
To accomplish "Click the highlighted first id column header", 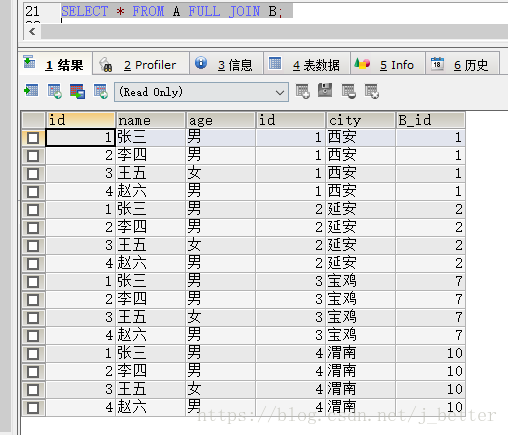I will [80, 120].
